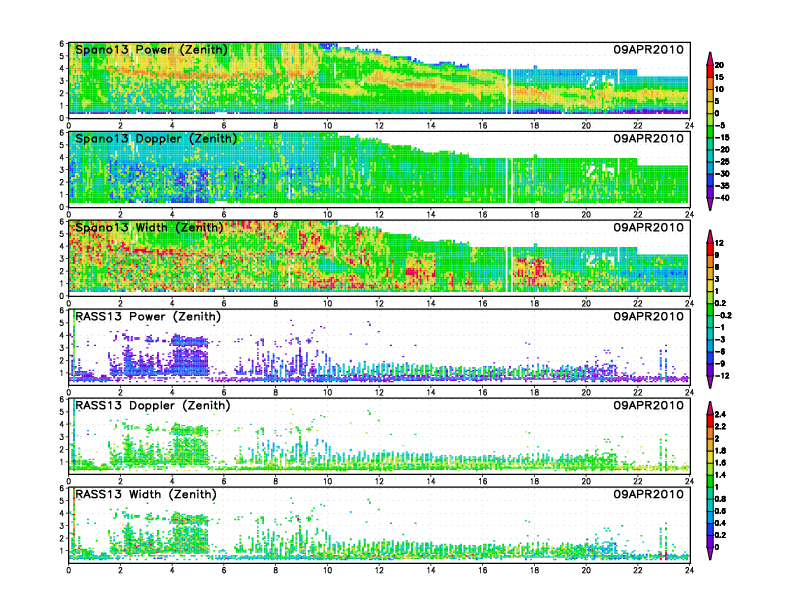The image size is (792, 612).
Task: Click hour tick '22' under the RASS13 Width panel
Action: (x=637, y=570)
